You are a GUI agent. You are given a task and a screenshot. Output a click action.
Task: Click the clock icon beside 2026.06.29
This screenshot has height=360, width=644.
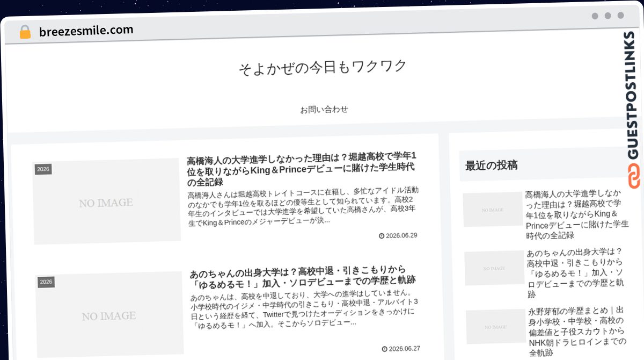[382, 236]
